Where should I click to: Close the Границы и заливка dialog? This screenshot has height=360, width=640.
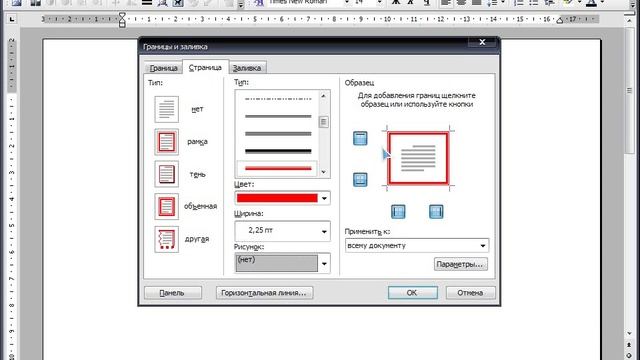pos(482,42)
